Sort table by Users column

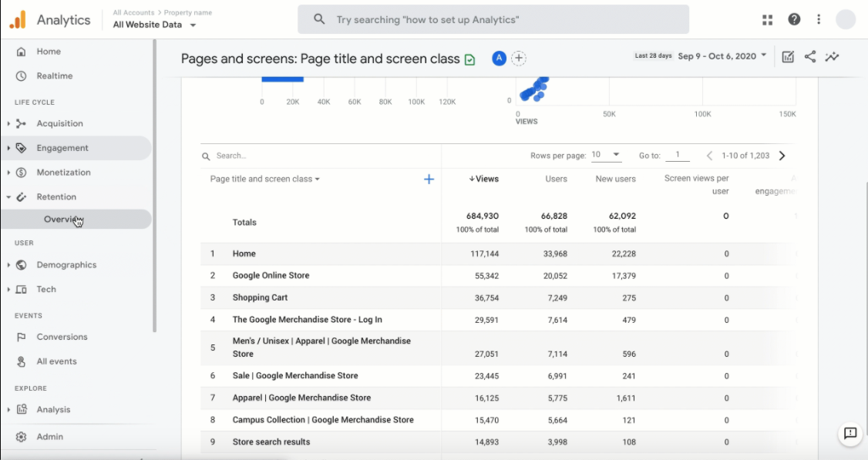coord(556,179)
